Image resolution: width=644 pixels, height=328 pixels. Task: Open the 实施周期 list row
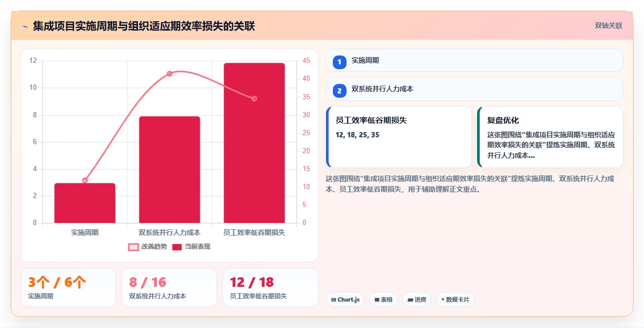[474, 60]
